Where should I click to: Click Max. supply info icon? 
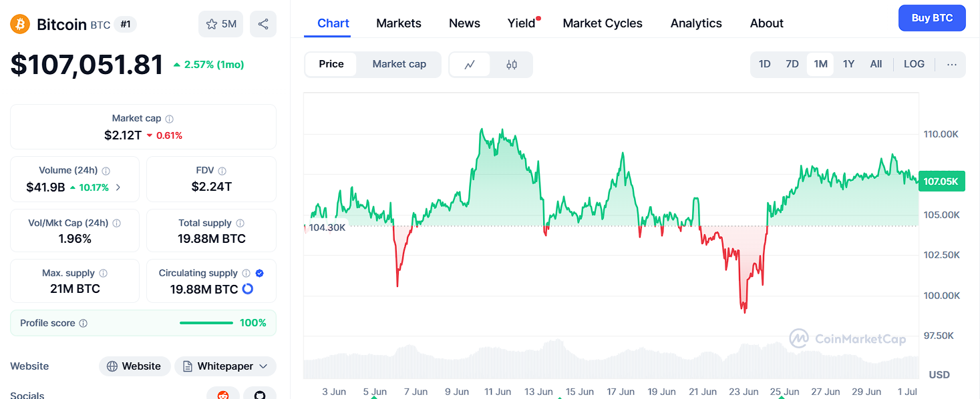pos(104,274)
